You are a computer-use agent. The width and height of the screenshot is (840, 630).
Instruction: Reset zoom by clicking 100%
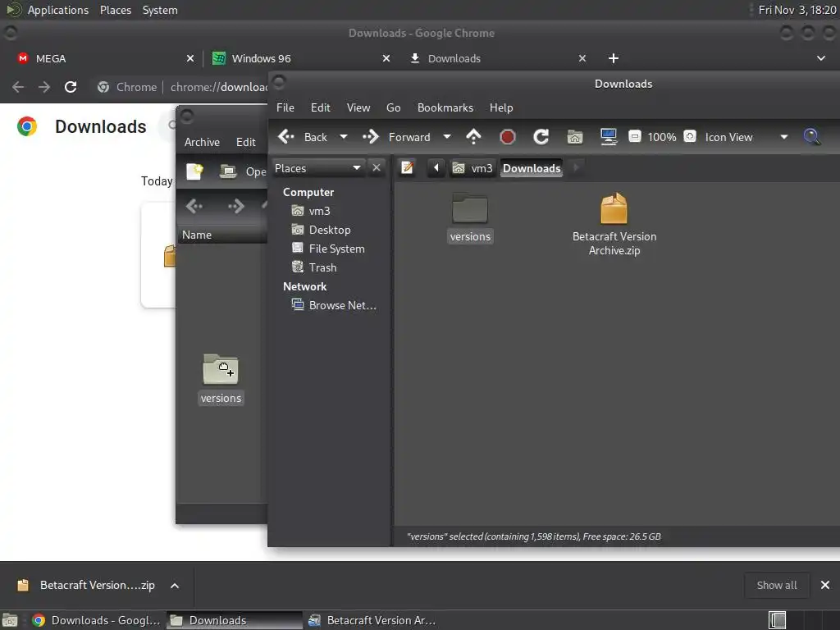[662, 137]
